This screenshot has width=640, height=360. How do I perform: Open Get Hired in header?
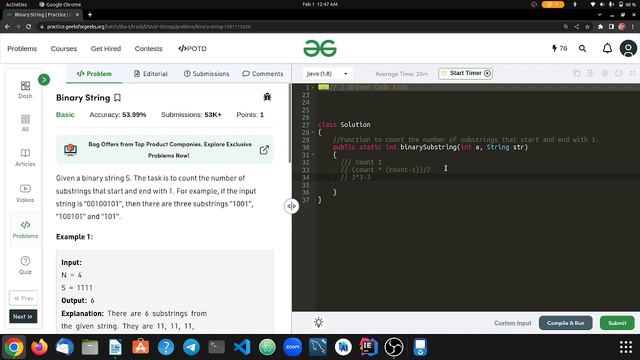106,49
